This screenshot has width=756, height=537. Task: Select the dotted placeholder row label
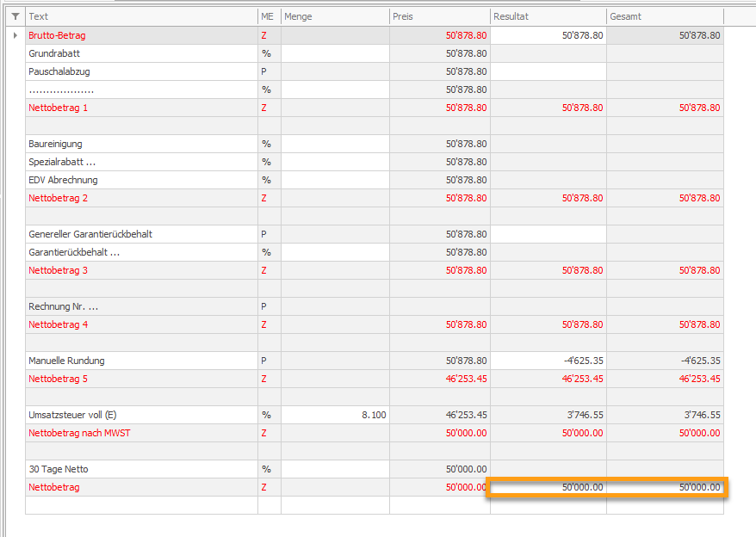pos(141,89)
